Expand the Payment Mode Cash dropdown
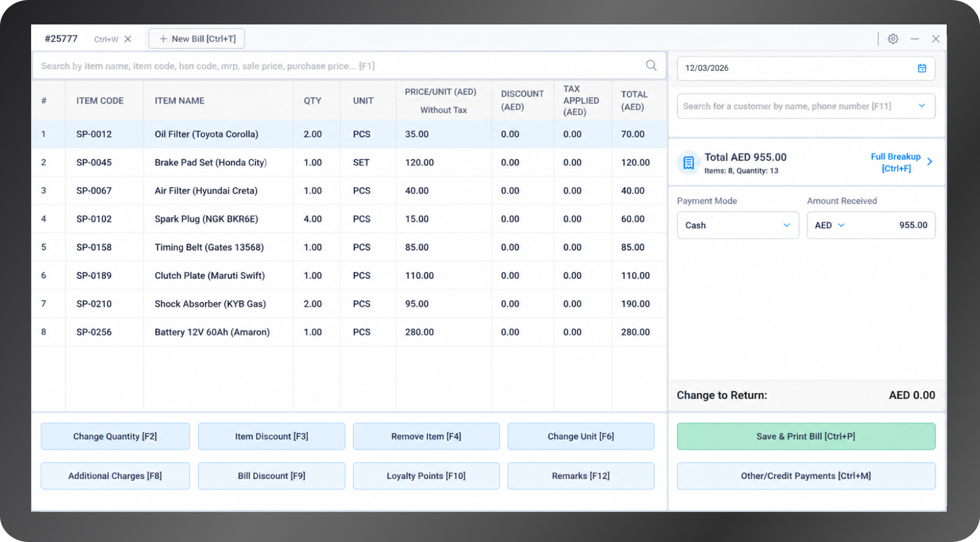The image size is (980, 542). coord(738,225)
